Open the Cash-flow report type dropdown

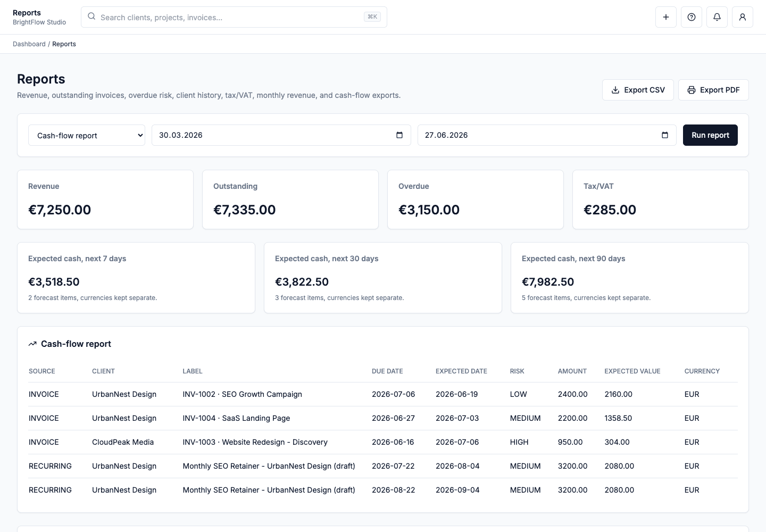87,135
